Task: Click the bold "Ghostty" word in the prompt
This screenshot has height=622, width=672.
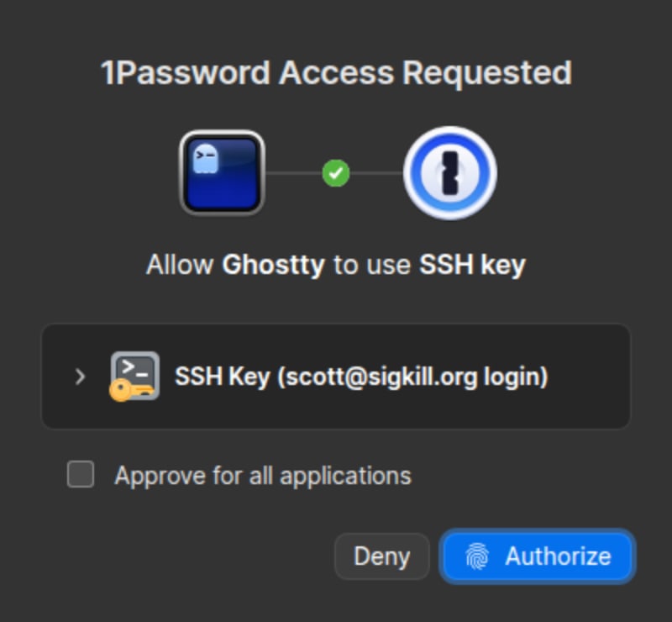Action: (x=273, y=266)
